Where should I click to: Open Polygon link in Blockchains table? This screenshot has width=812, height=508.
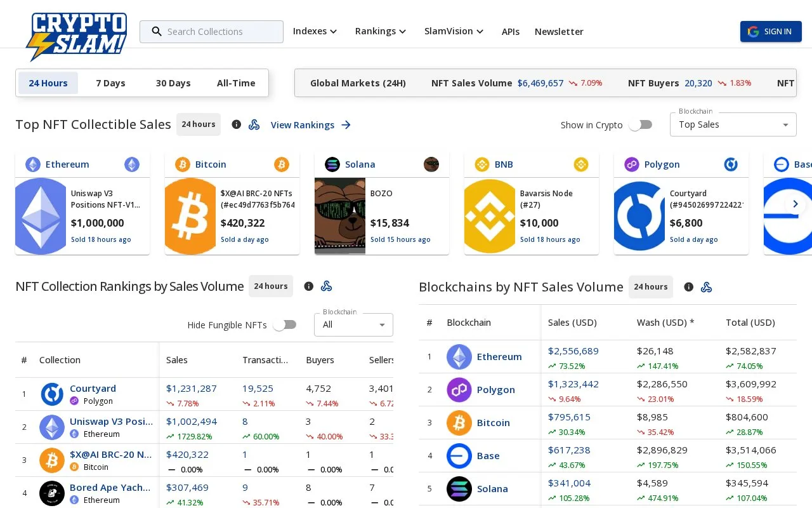point(496,390)
